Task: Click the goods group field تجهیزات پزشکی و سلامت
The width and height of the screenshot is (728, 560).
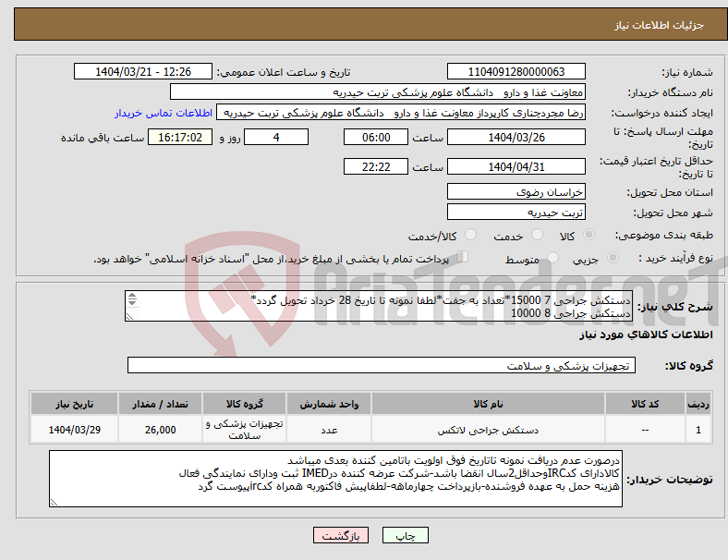Action: [x=382, y=365]
